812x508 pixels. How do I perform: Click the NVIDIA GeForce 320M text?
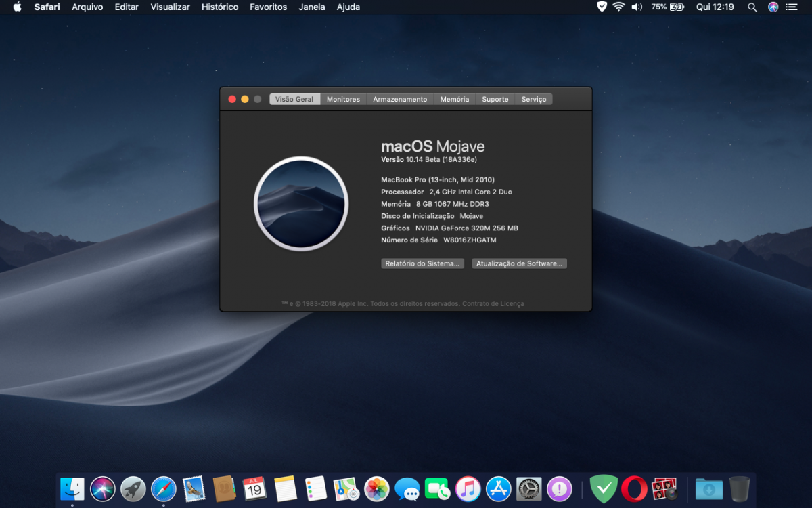467,228
